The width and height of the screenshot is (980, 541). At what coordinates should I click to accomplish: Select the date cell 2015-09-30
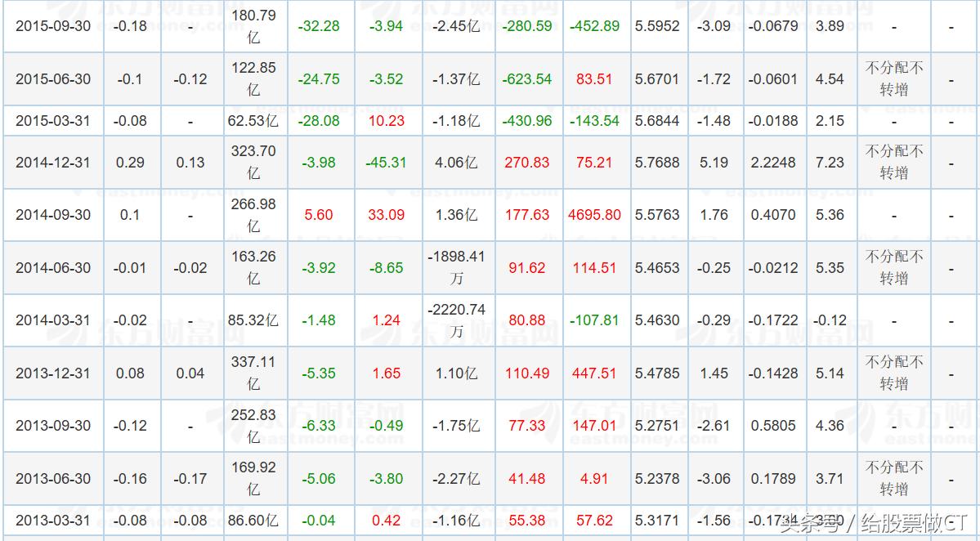[x=52, y=26]
